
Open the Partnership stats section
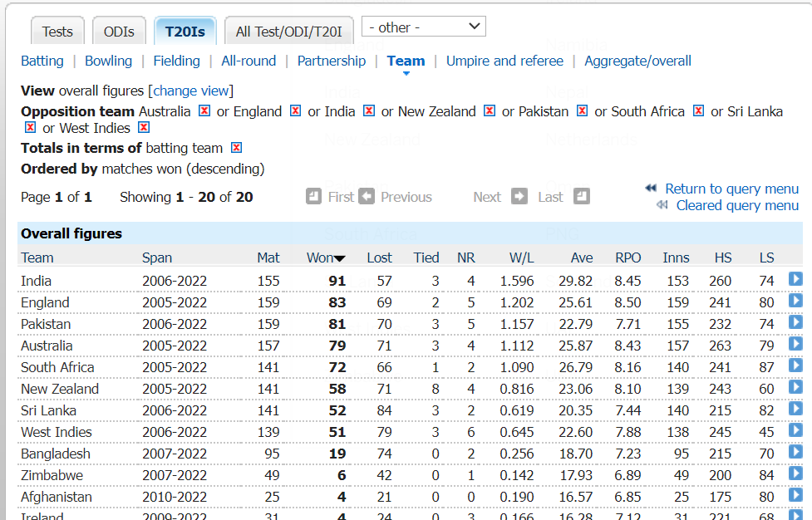pyautogui.click(x=332, y=61)
